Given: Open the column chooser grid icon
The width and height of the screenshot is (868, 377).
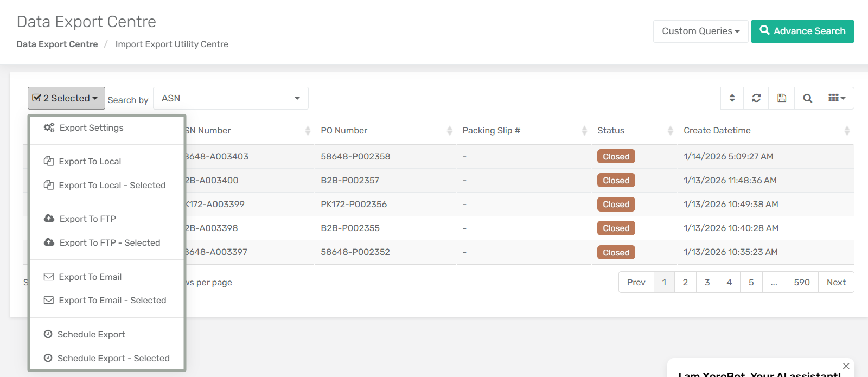Looking at the screenshot, I should [x=837, y=98].
